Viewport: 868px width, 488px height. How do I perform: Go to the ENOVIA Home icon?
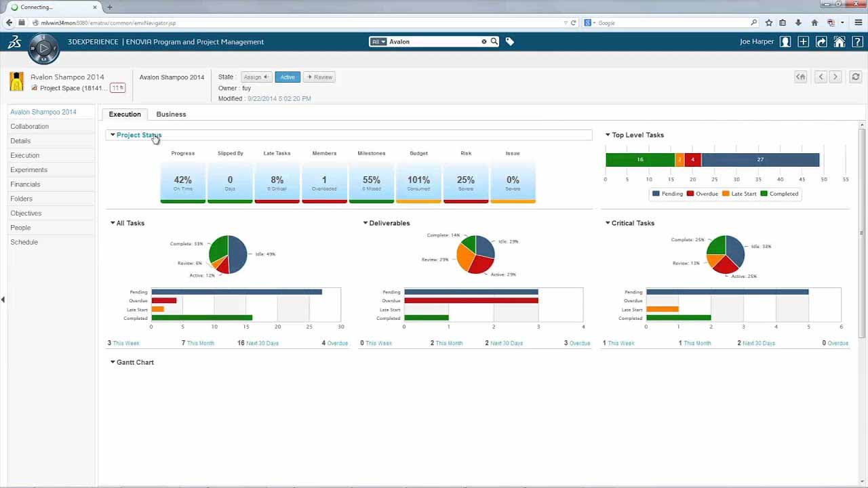[840, 42]
